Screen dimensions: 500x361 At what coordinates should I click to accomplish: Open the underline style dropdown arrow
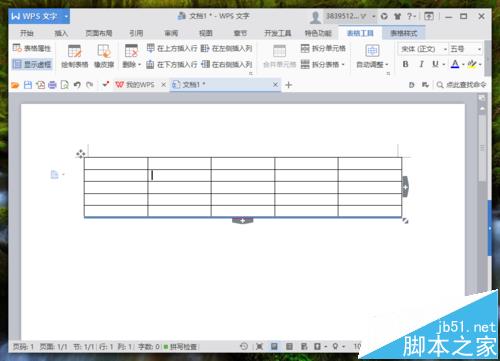(x=444, y=64)
